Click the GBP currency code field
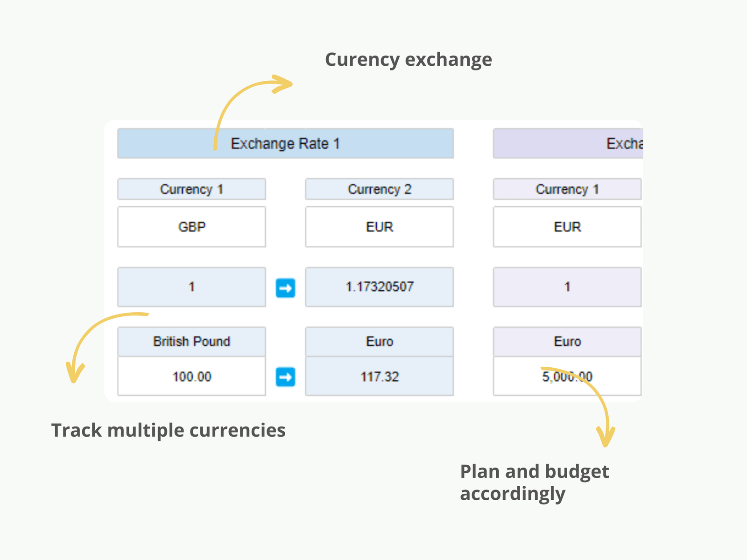This screenshot has width=747, height=560. click(191, 227)
